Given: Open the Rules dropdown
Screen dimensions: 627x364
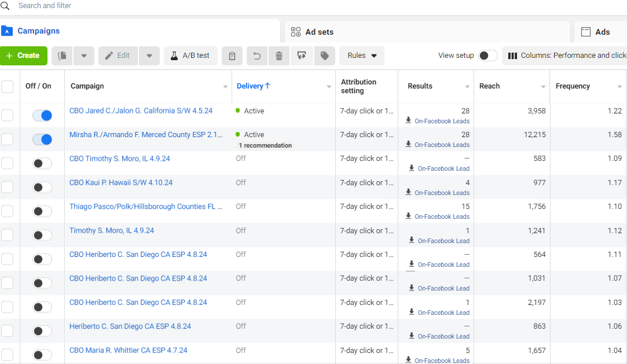Looking at the screenshot, I should coord(362,56).
